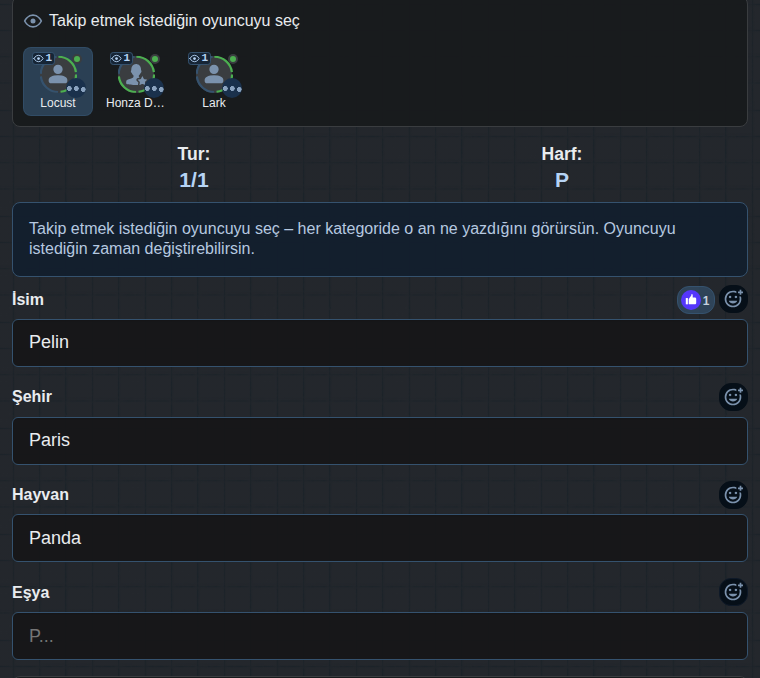The height and width of the screenshot is (678, 760).
Task: Select Locust player avatar to follow
Action: coord(58,81)
